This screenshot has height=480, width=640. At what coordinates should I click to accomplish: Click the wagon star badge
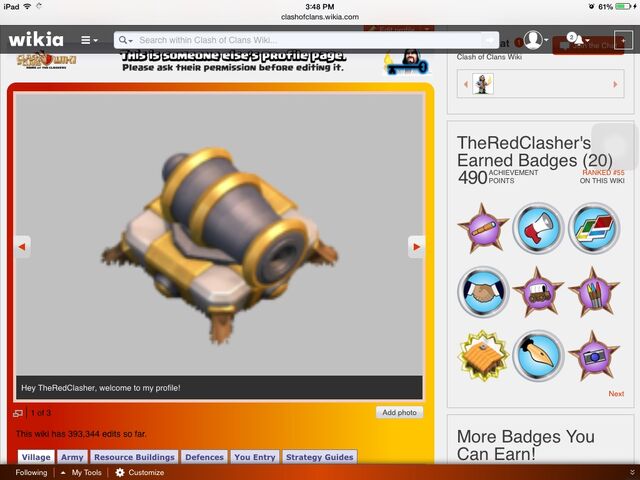[538, 292]
